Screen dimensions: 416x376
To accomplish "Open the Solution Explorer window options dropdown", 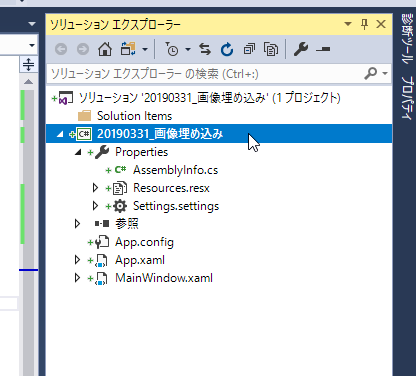I will (348, 24).
